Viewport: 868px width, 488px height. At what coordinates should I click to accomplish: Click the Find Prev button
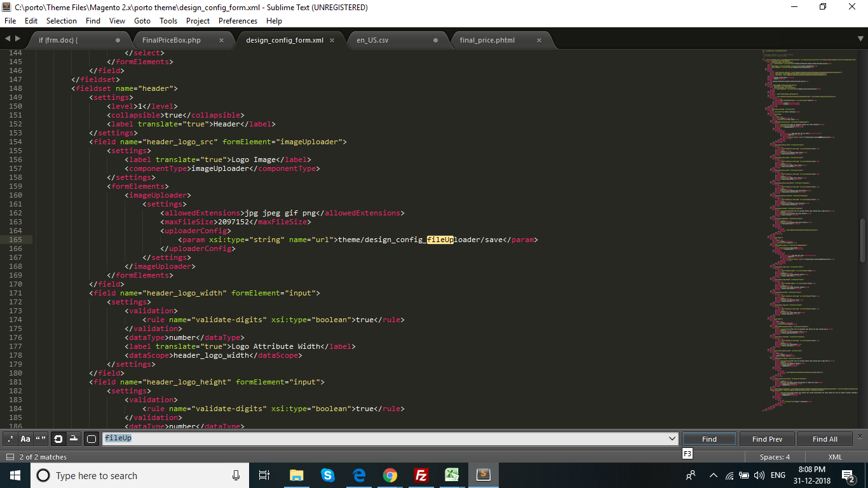767,438
